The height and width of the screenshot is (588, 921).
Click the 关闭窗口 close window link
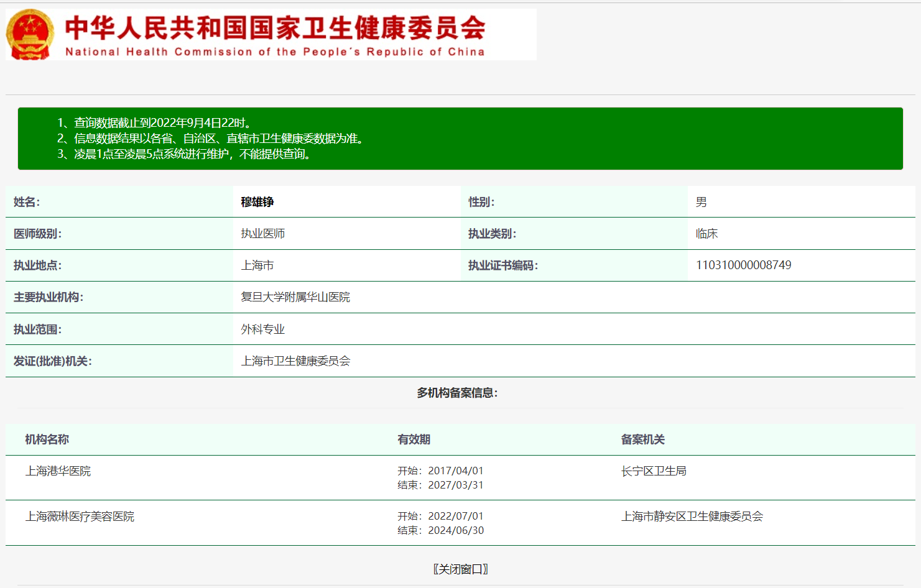point(460,569)
